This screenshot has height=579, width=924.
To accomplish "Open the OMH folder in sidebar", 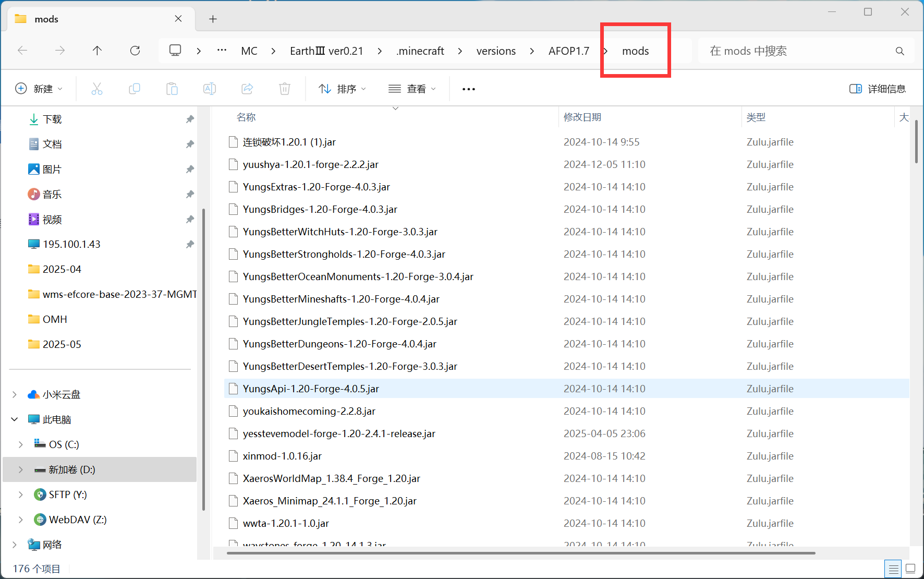I will [x=55, y=320].
